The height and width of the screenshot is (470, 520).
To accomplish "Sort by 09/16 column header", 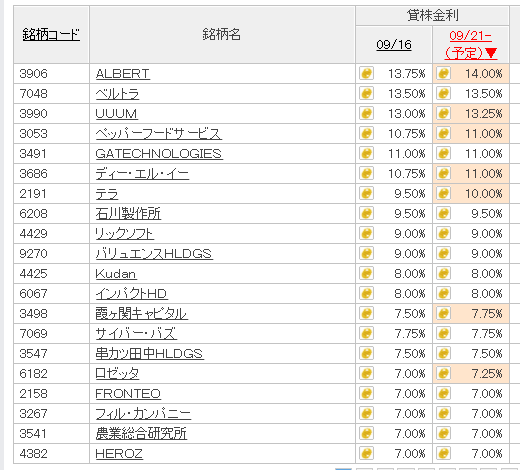I will [x=394, y=45].
